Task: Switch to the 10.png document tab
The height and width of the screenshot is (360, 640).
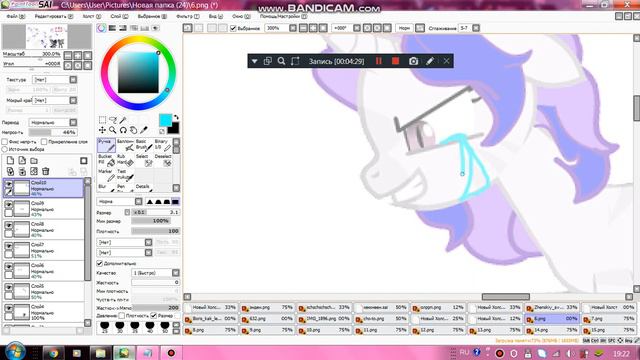Action: pos(324,330)
